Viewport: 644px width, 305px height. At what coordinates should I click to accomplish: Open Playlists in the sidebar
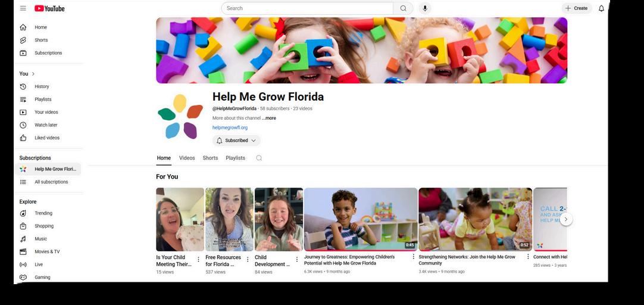tap(48, 99)
